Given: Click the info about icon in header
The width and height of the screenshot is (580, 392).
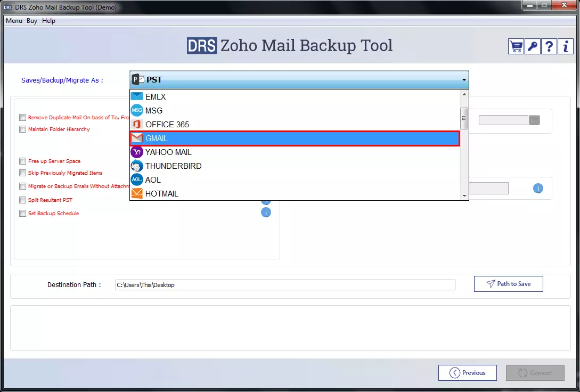Looking at the screenshot, I should click(565, 46).
